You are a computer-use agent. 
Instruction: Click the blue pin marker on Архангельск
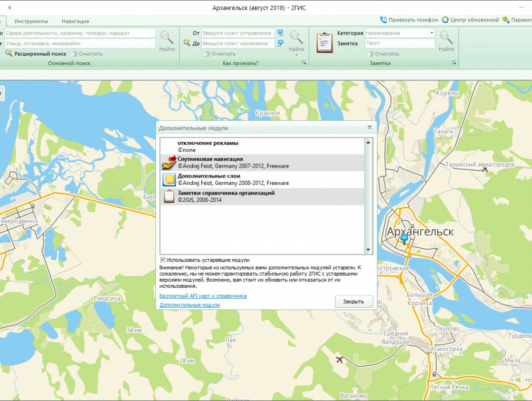point(404,239)
